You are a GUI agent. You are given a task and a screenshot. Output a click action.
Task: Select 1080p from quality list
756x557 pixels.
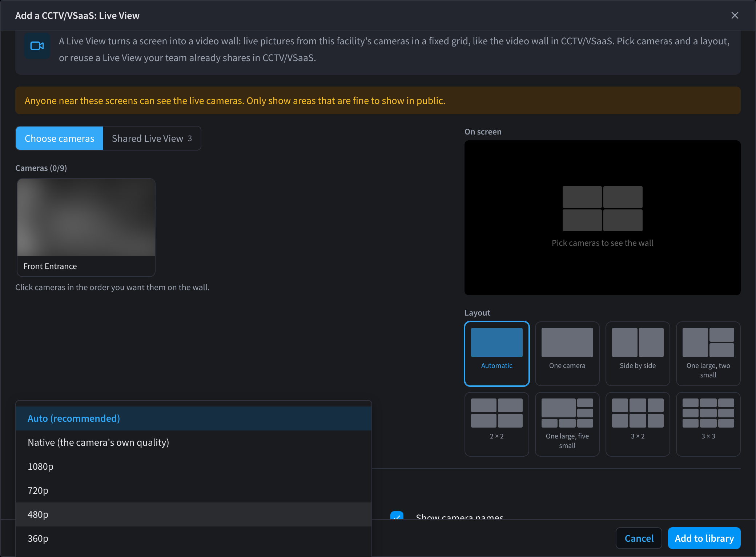point(194,466)
